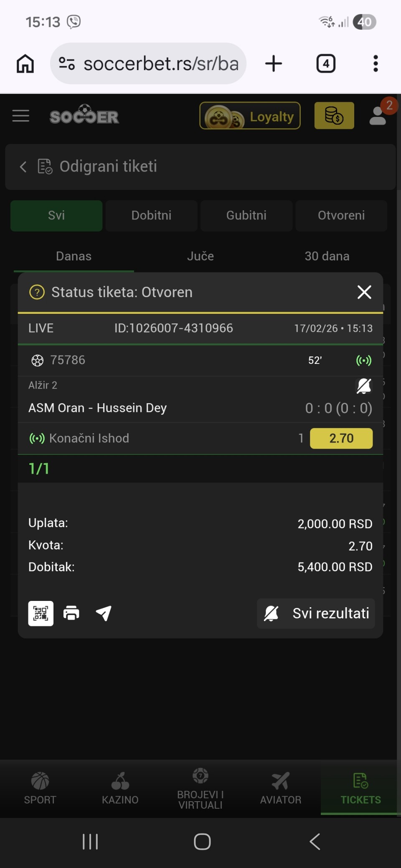Image resolution: width=401 pixels, height=868 pixels.
Task: Switch to the 30 dana period
Action: (x=327, y=256)
